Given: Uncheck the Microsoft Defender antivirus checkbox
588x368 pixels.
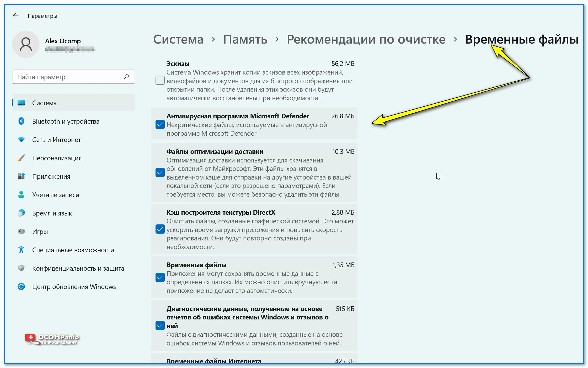Looking at the screenshot, I should tap(160, 124).
